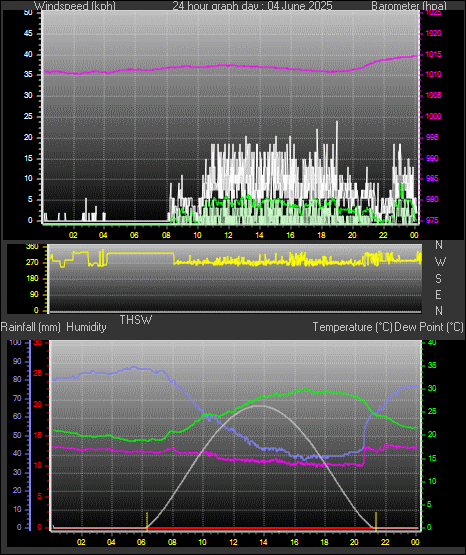The image size is (466, 555).
Task: Click the 1020 barometer axis value
Action: [433, 34]
